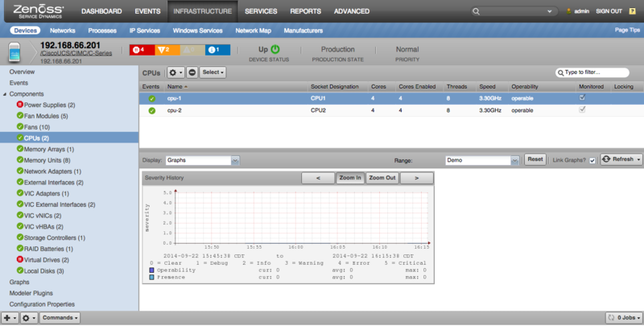Open the search options arrow in top search box

pyautogui.click(x=550, y=11)
